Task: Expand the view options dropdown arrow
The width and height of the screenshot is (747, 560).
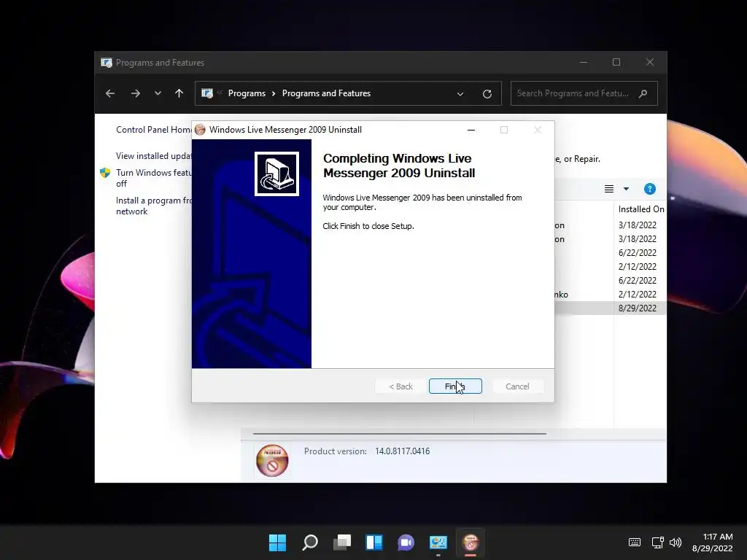Action: click(626, 189)
